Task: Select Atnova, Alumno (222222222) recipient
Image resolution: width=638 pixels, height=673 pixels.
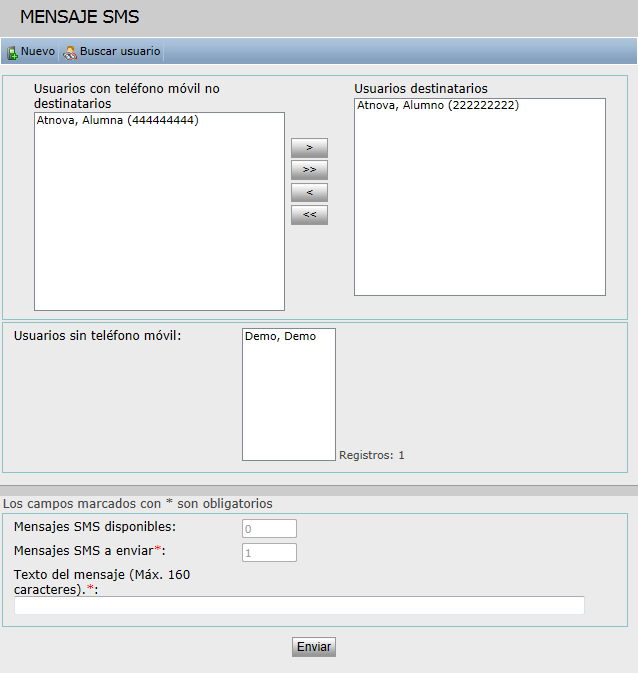Action: coord(438,105)
